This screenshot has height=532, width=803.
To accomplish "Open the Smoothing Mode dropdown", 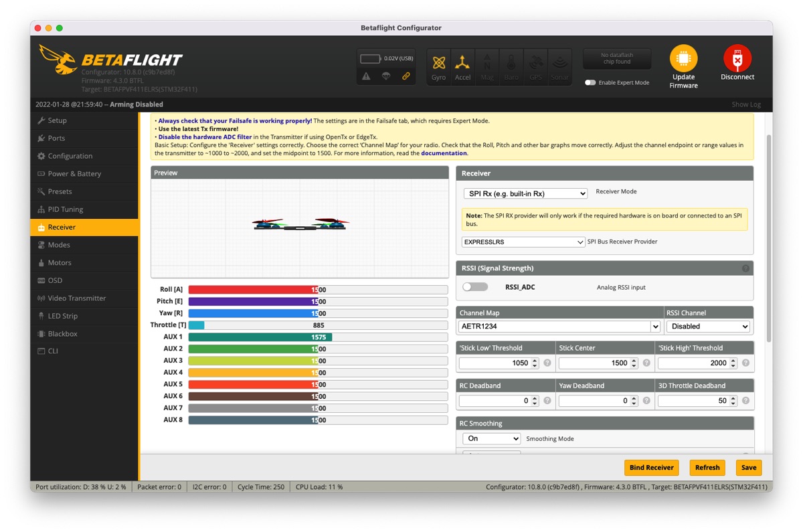I will pyautogui.click(x=492, y=438).
